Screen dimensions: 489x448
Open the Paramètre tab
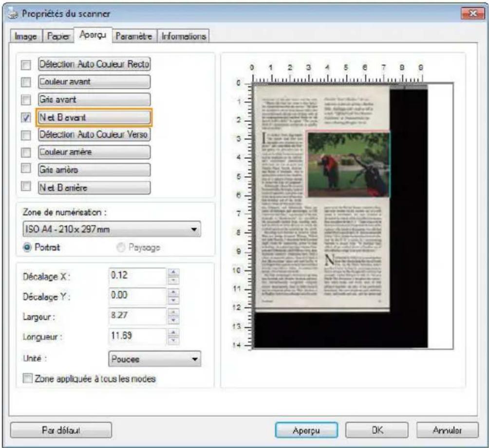(134, 36)
